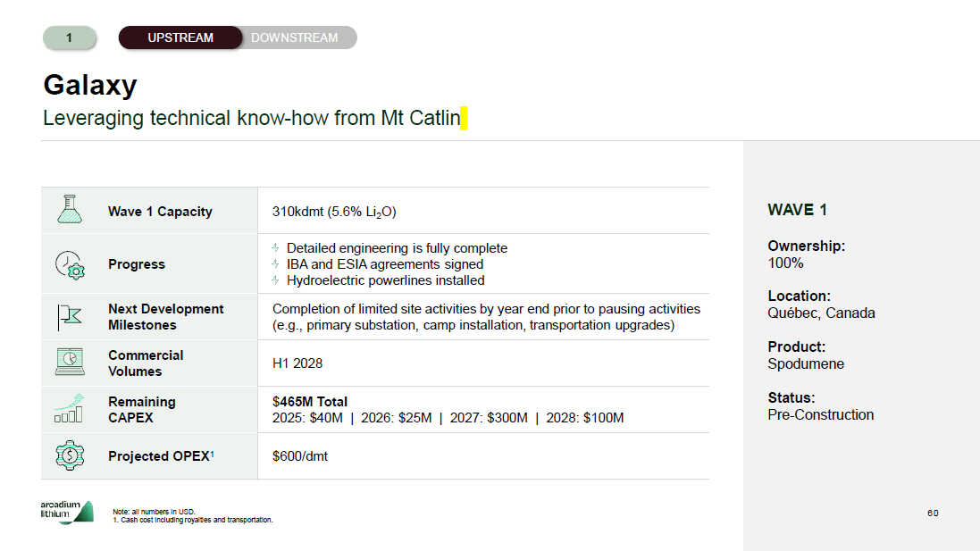Image resolution: width=980 pixels, height=551 pixels.
Task: Click the Galaxy slide title
Action: 90,86
